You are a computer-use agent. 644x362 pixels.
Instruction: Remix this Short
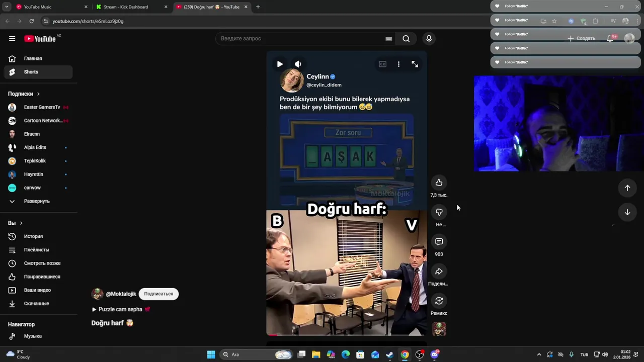click(439, 301)
